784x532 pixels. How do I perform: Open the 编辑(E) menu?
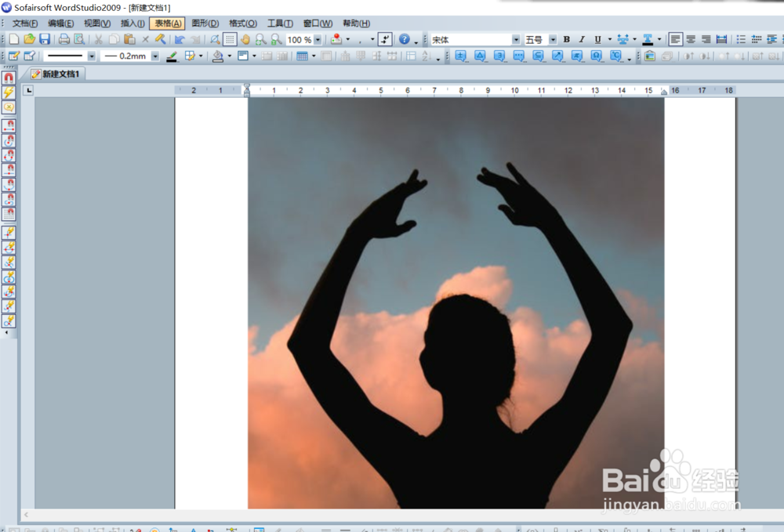pyautogui.click(x=61, y=24)
